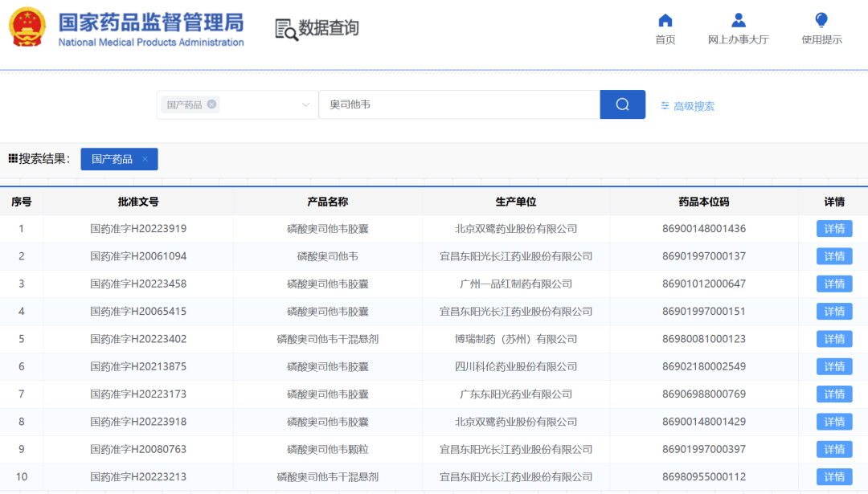View details for 国药准字H20223402
The image size is (868, 494).
pyautogui.click(x=834, y=339)
